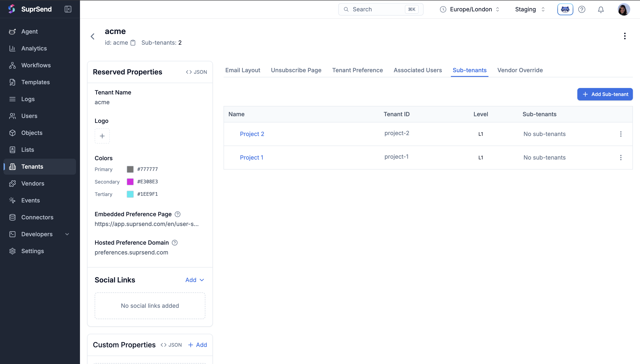
Task: Open the Staging environment dropdown
Action: (530, 9)
